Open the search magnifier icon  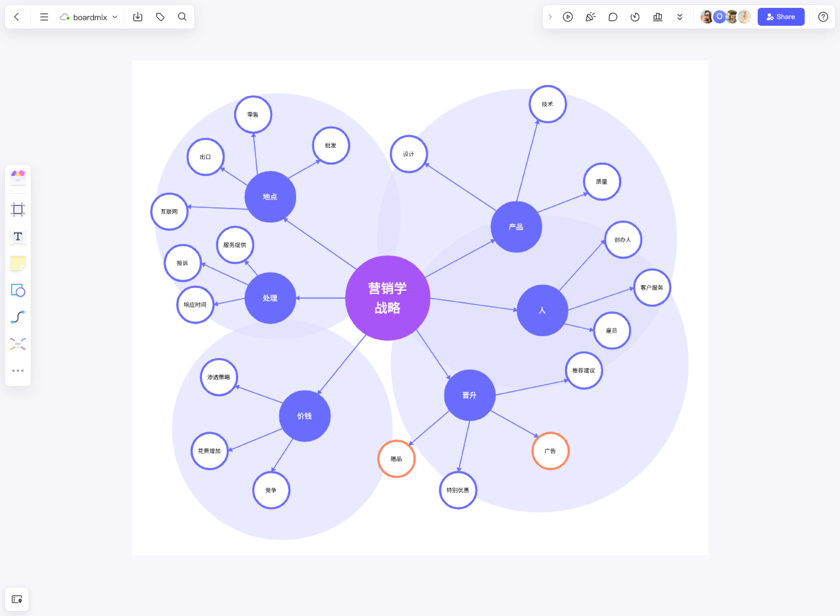[182, 17]
